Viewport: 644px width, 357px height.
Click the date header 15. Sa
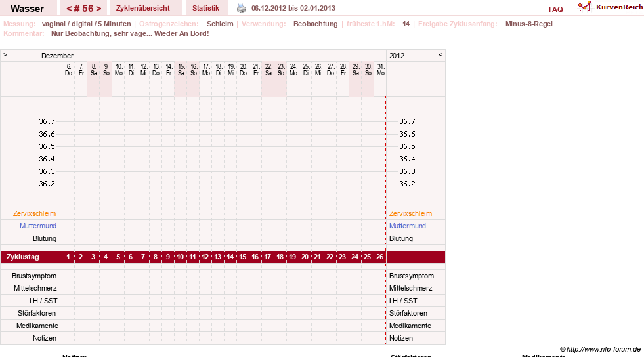coord(181,70)
